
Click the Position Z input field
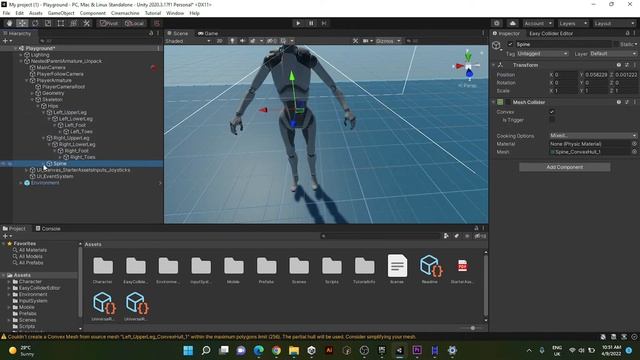tap(626, 75)
